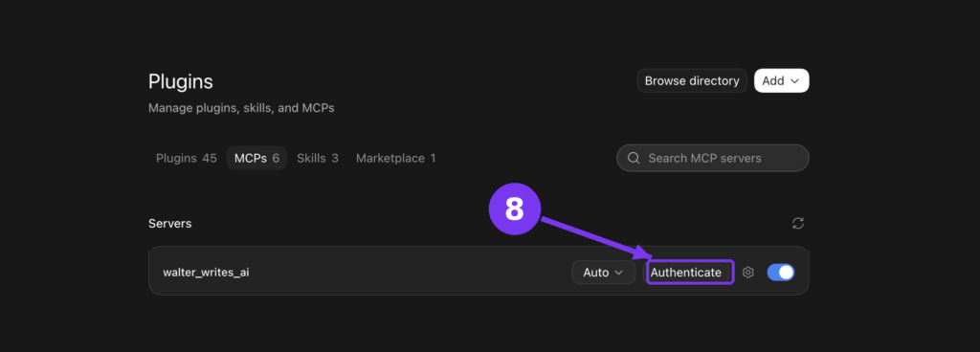
Task: Expand the Add dropdown button
Action: point(781,80)
